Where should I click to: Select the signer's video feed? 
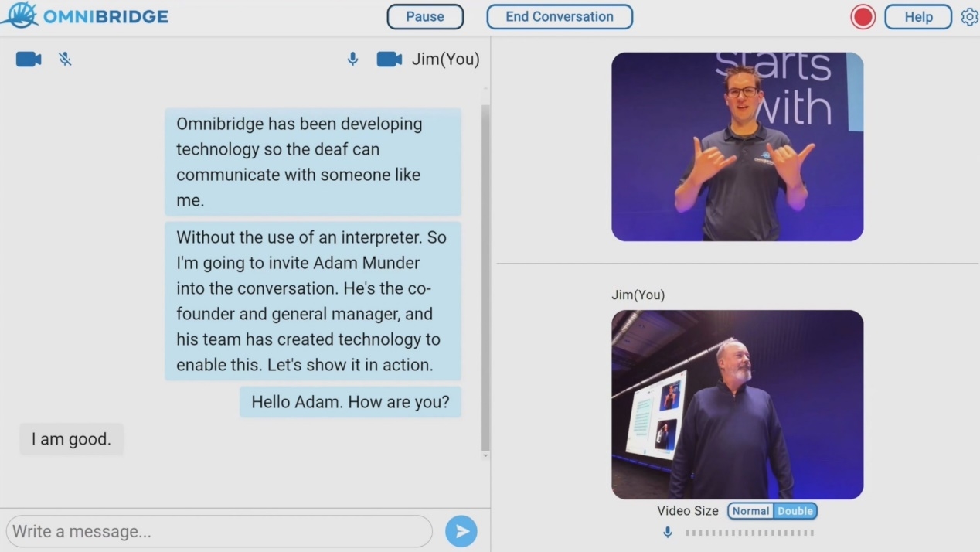click(x=737, y=147)
